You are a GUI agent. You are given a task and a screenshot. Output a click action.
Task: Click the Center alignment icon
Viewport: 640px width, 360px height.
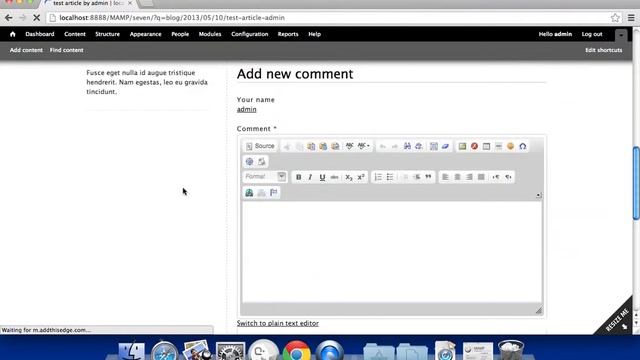[457, 177]
